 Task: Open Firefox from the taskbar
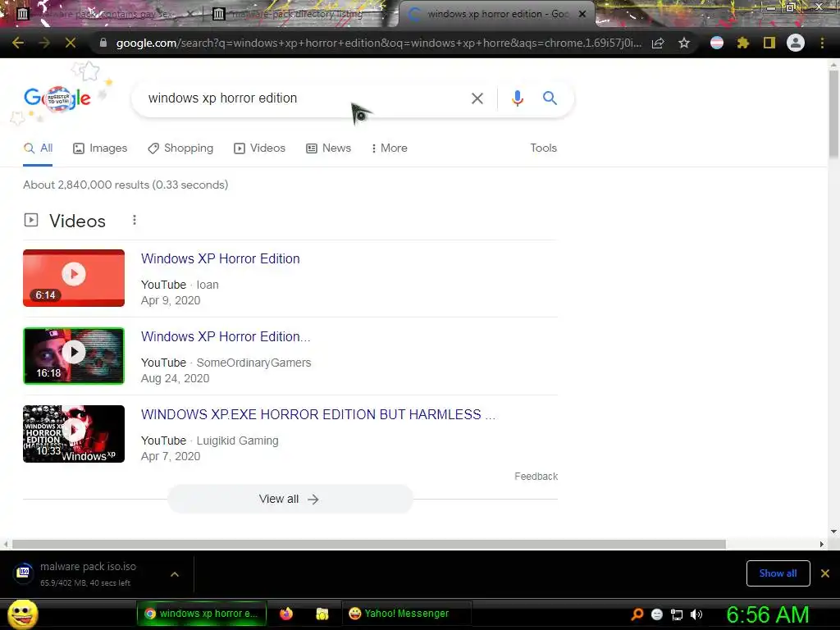tap(286, 614)
